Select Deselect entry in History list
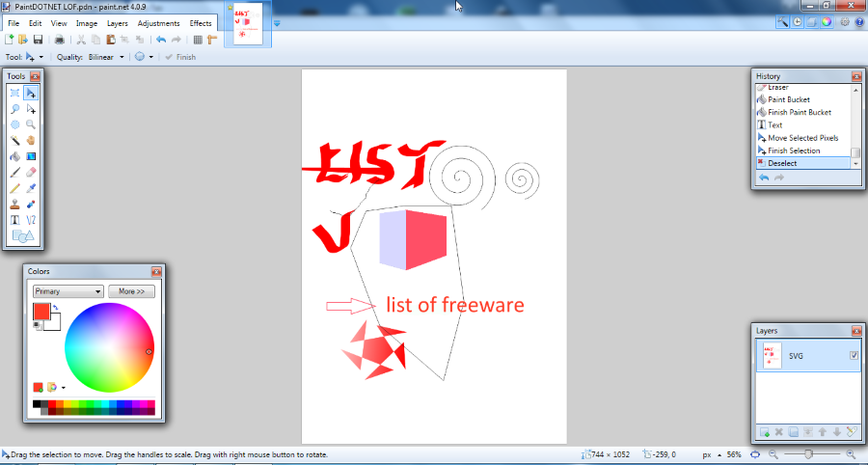868x465 pixels. pos(802,163)
